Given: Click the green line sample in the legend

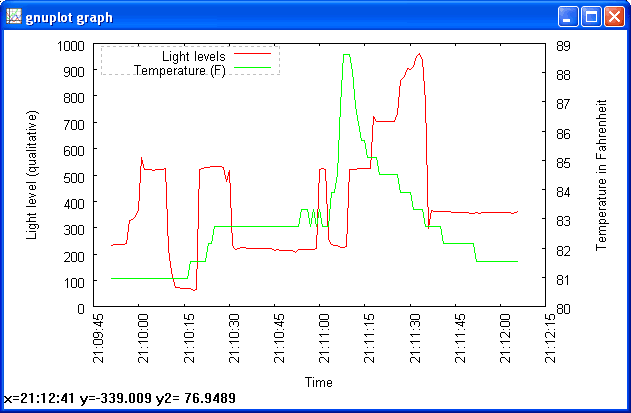Looking at the screenshot, I should pos(253,69).
